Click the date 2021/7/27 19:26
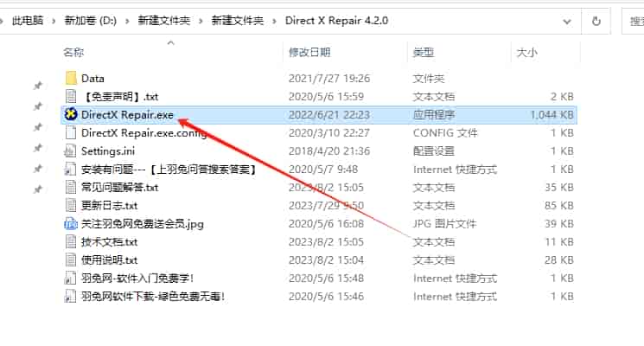 coord(329,78)
